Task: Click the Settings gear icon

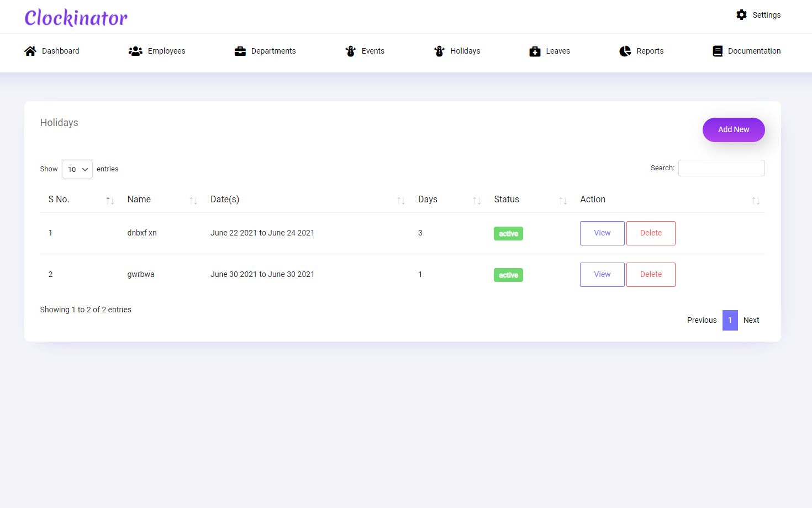Action: coord(742,15)
